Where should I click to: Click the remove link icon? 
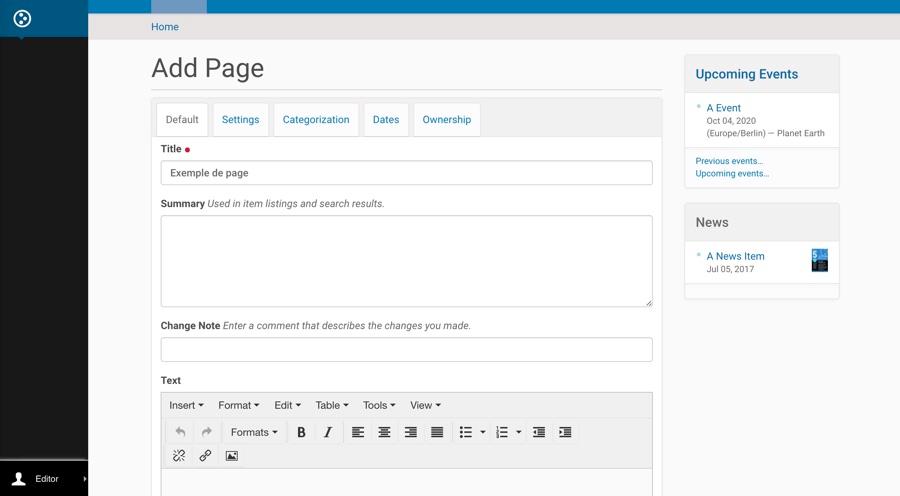pos(179,456)
